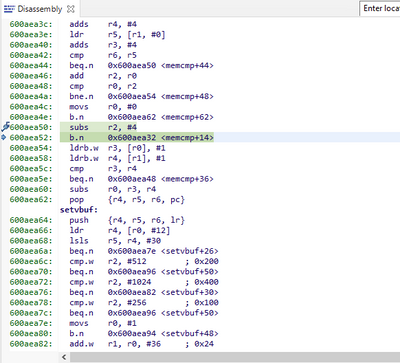
Task: Select the movs r0, #1 instruction
Action: tap(103, 324)
